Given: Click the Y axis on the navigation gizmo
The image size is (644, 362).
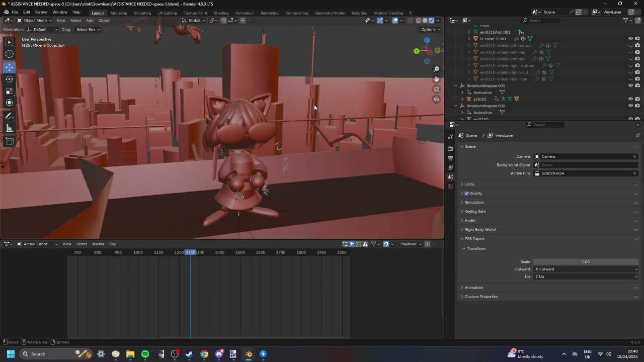Looking at the screenshot, I should [x=417, y=51].
